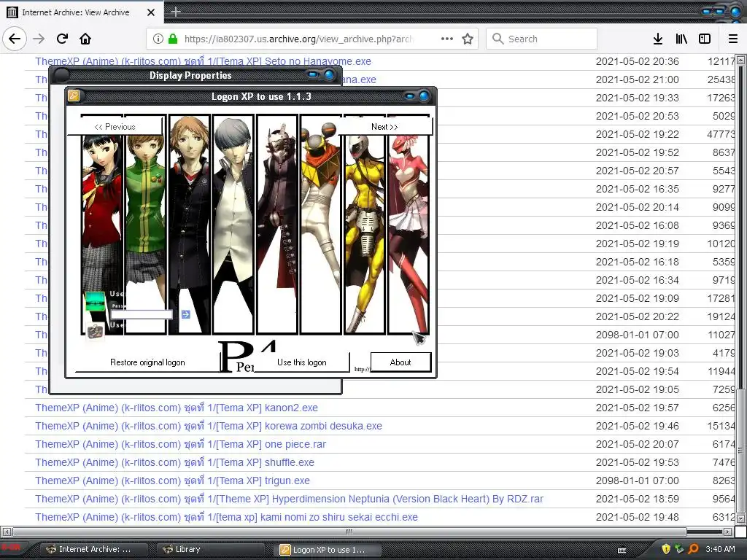This screenshot has width=747, height=560.
Task: Click the green secure connection padlock
Action: coord(172,39)
